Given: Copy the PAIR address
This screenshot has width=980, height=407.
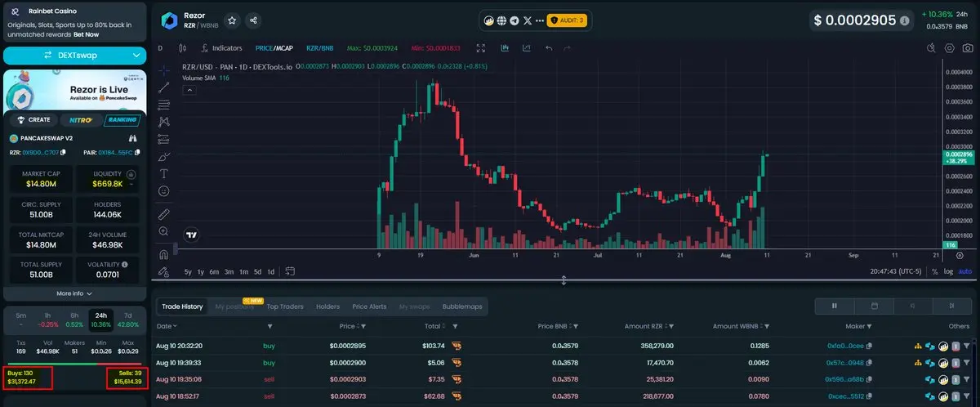Looking at the screenshot, I should click(138, 152).
